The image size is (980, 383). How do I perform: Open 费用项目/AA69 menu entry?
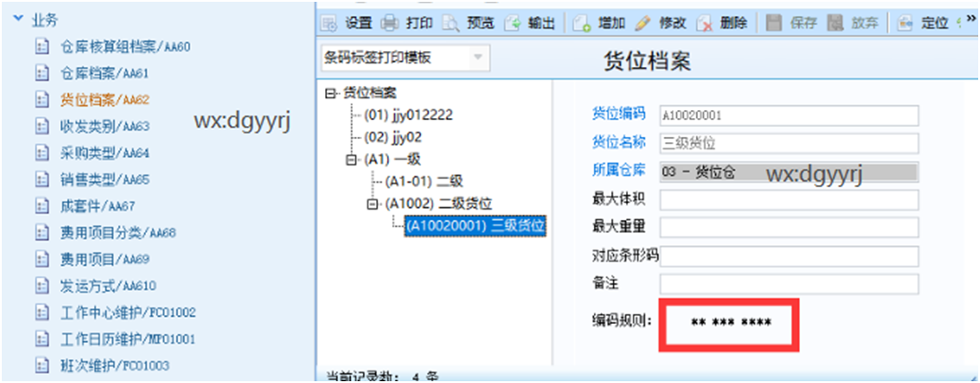click(105, 260)
